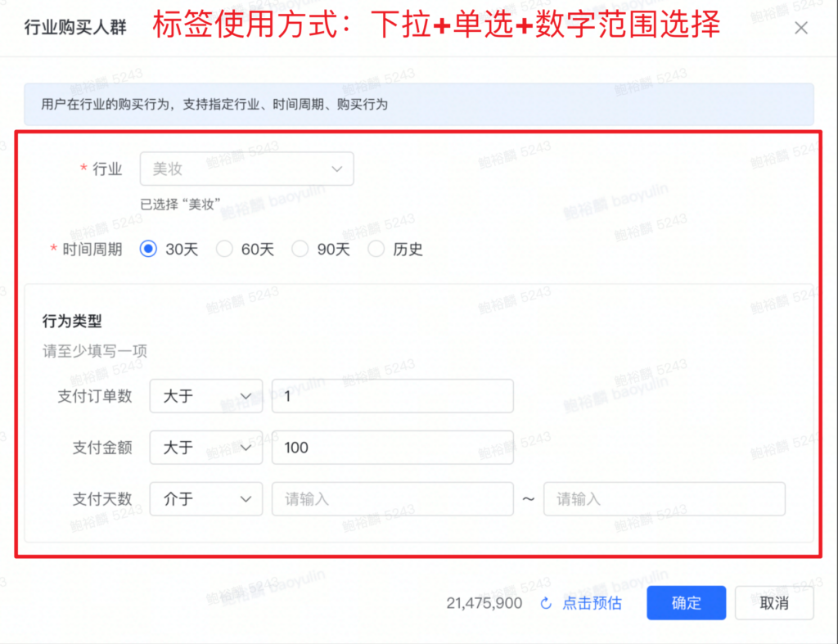Select the 30天 time period radio
The height and width of the screenshot is (644, 838).
pos(148,250)
